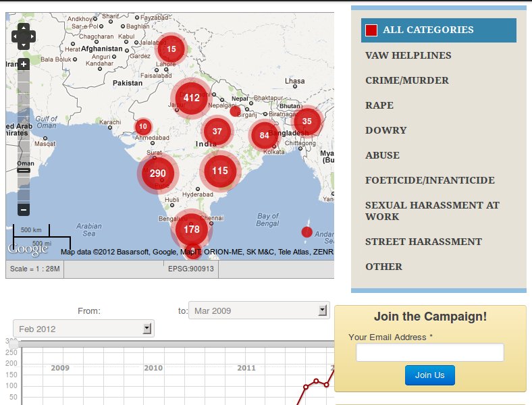Open the 10 incident cluster near Ahmedabad
The height and width of the screenshot is (405, 532).
click(143, 127)
